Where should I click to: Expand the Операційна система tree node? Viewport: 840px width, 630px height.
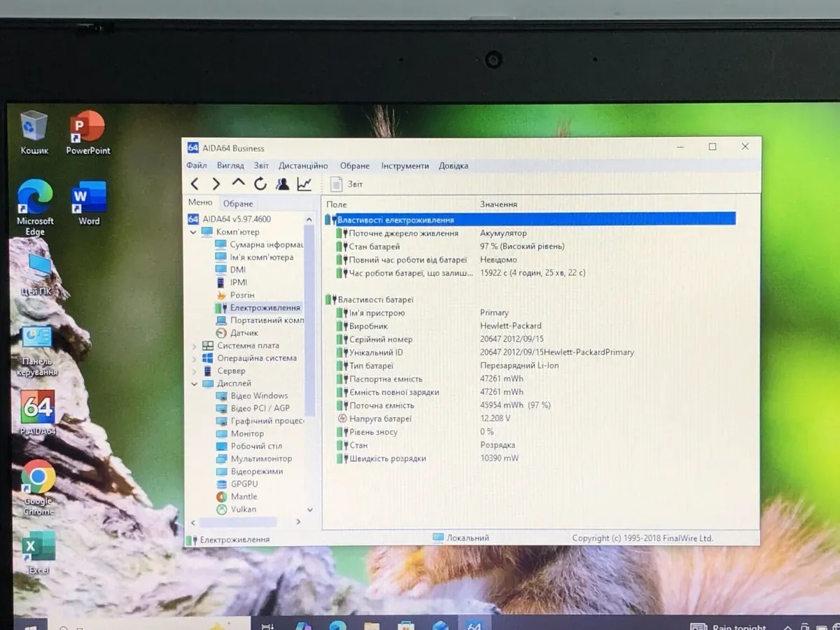click(x=194, y=358)
